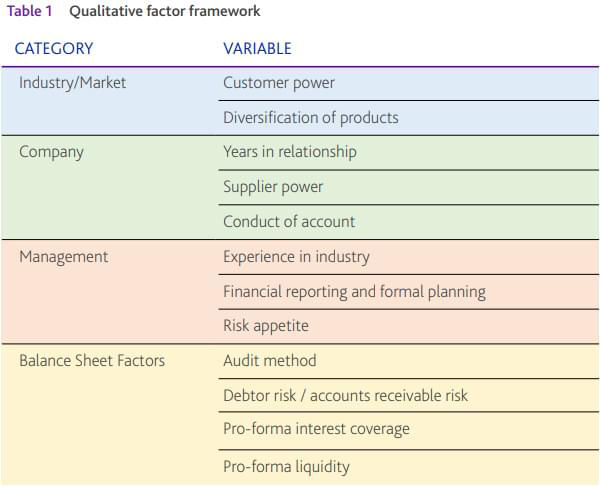Click the Company category cell
Image resolution: width=600 pixels, height=486 pixels.
pos(52,152)
